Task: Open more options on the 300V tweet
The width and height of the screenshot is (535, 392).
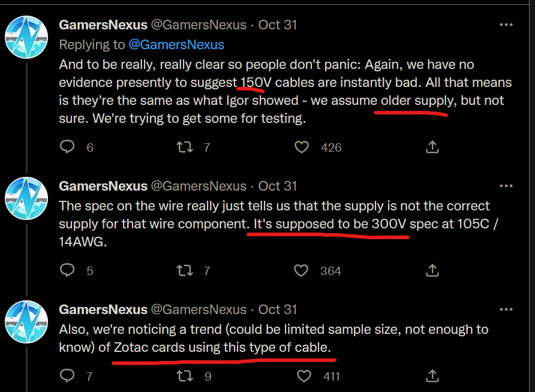Action: (x=506, y=186)
